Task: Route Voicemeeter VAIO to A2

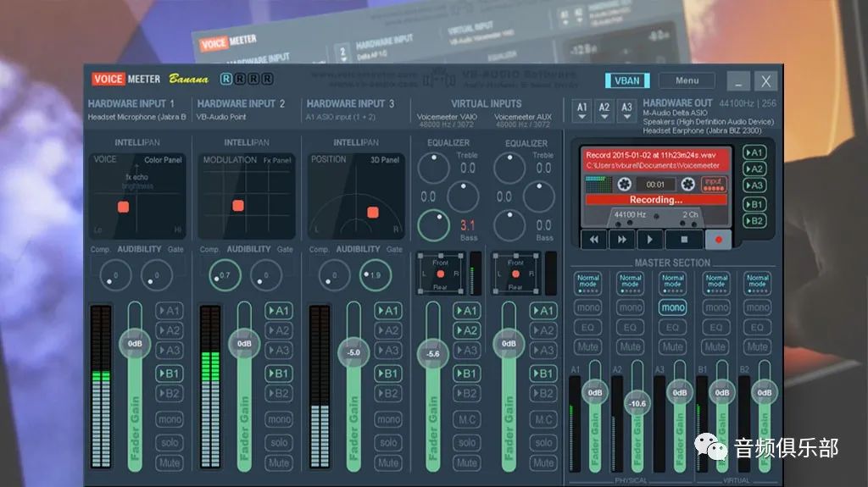Action: pos(467,330)
